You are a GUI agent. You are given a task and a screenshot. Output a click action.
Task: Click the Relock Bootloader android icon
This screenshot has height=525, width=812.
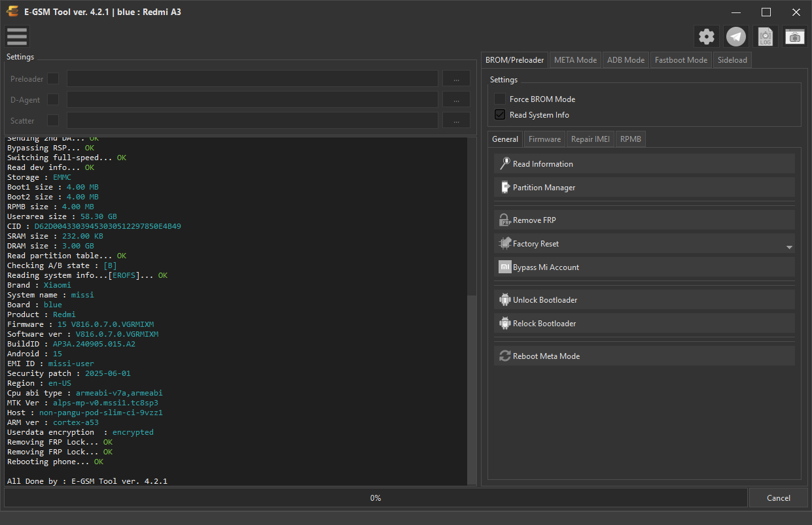coord(504,324)
